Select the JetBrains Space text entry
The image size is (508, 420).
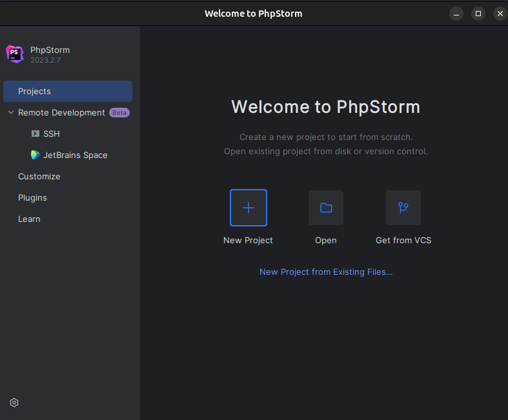click(76, 155)
